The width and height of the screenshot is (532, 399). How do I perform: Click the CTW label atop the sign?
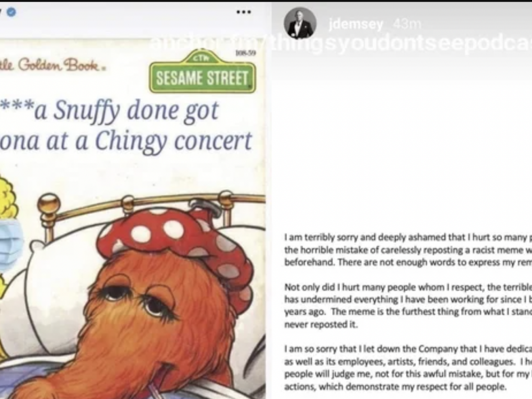(x=203, y=58)
